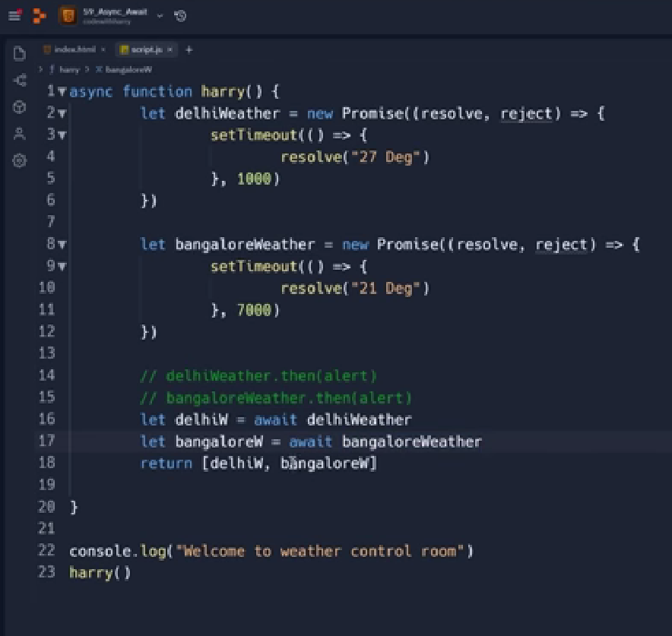Open the settings gear sidebar icon
The height and width of the screenshot is (636, 672).
pos(19,160)
